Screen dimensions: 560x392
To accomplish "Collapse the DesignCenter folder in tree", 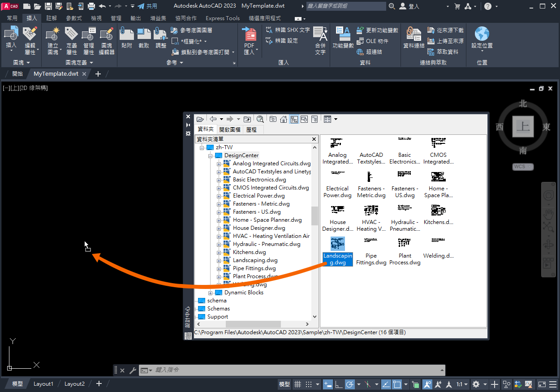I will click(x=211, y=155).
